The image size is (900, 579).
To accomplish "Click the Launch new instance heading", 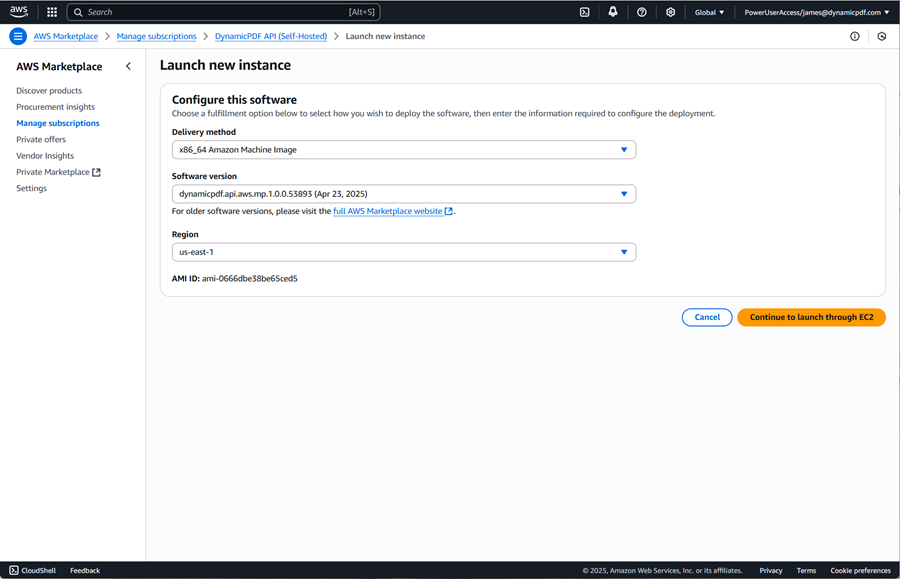I will (225, 65).
